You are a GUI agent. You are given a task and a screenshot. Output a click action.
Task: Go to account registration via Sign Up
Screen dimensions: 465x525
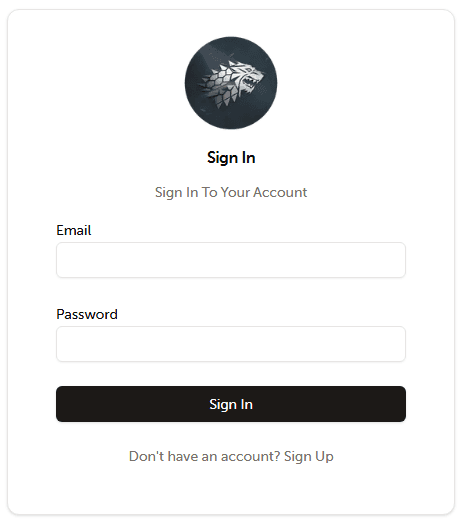coord(309,457)
